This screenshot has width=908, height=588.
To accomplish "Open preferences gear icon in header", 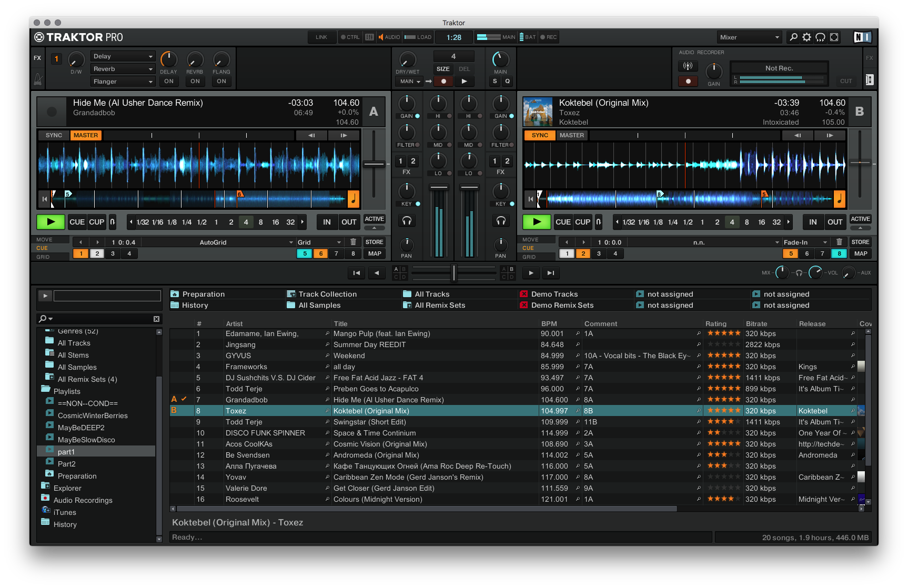I will tap(806, 37).
